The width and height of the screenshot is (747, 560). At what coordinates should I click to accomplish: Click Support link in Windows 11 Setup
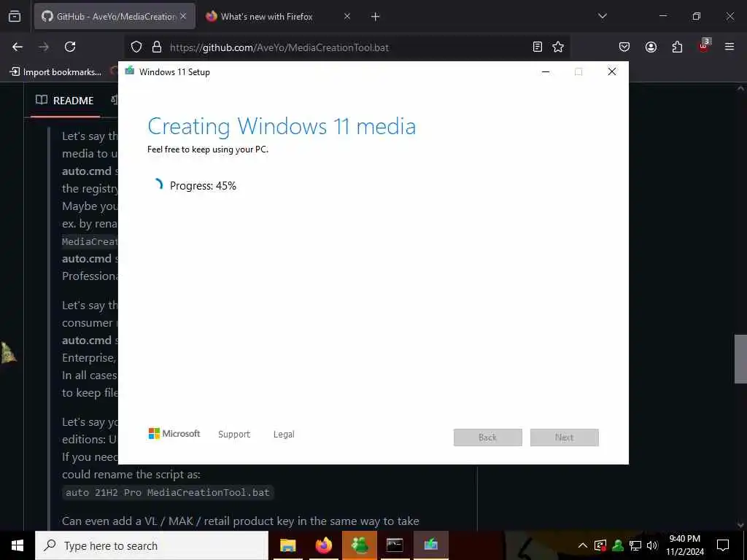pos(234,435)
